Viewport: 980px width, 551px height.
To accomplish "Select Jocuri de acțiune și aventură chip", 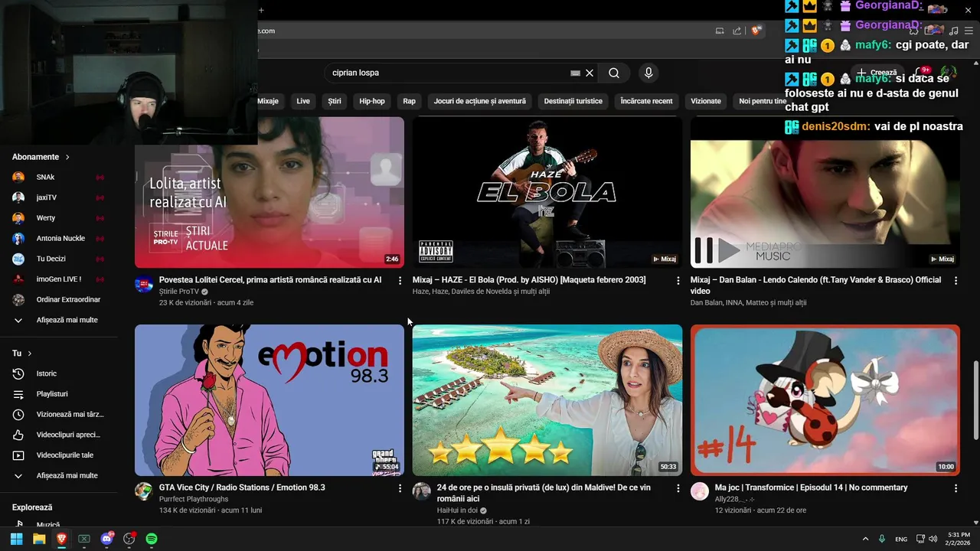I will 480,101.
